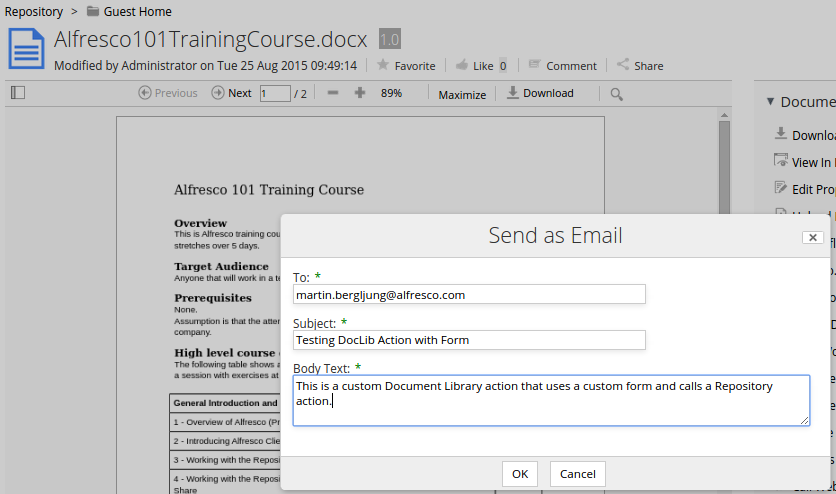836x494 pixels.
Task: Click the Body Text textarea
Action: [x=551, y=400]
